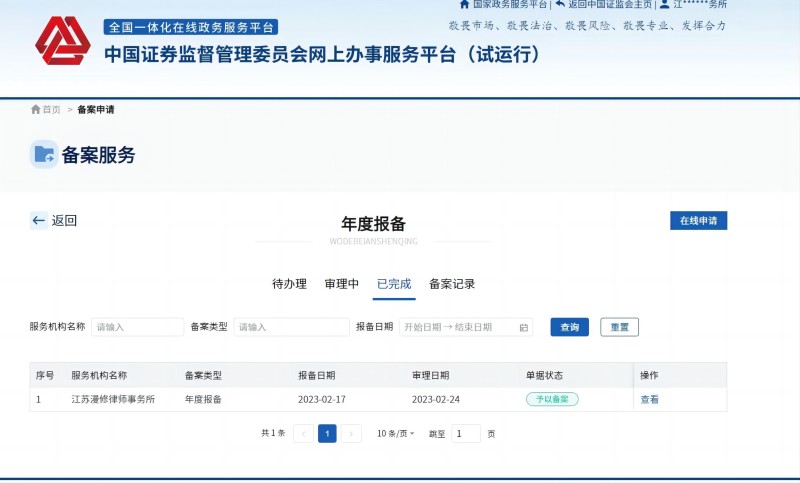Viewport: 800px width, 483px height.
Task: Click the 予以备案 status badge
Action: tap(552, 399)
